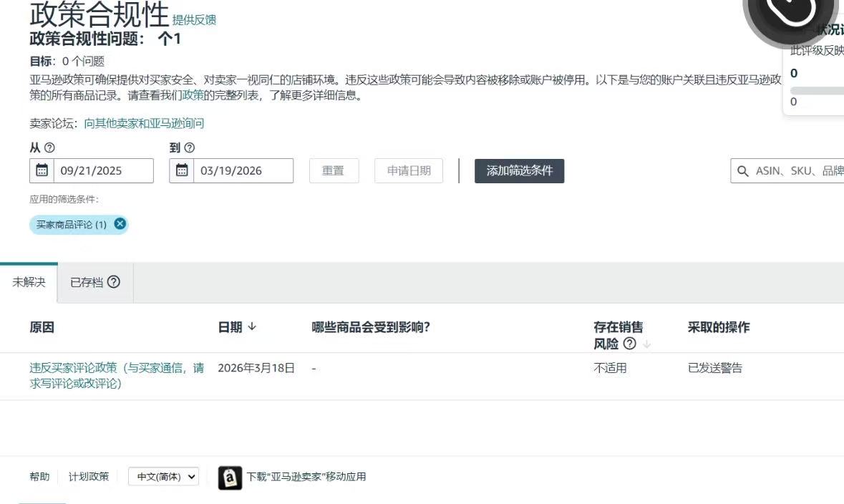The width and height of the screenshot is (844, 504).
Task: Click the 提供反馈 link
Action: pos(194,20)
